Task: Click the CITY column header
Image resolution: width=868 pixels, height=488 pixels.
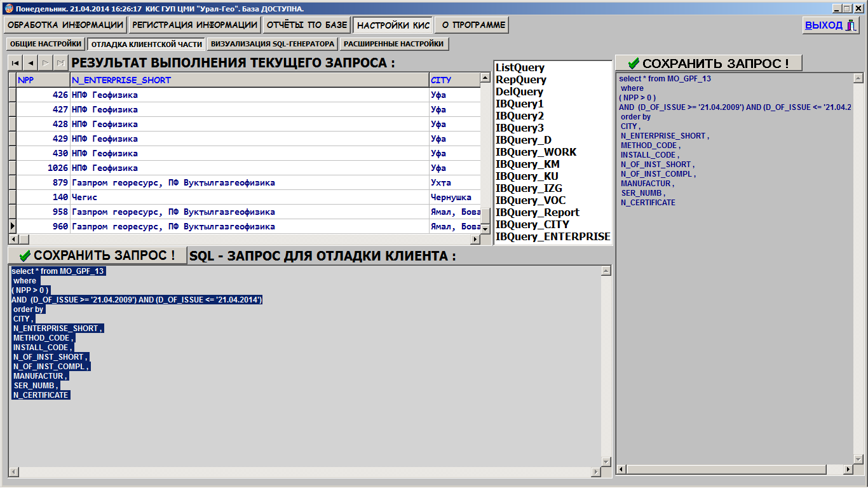Action: (x=454, y=80)
